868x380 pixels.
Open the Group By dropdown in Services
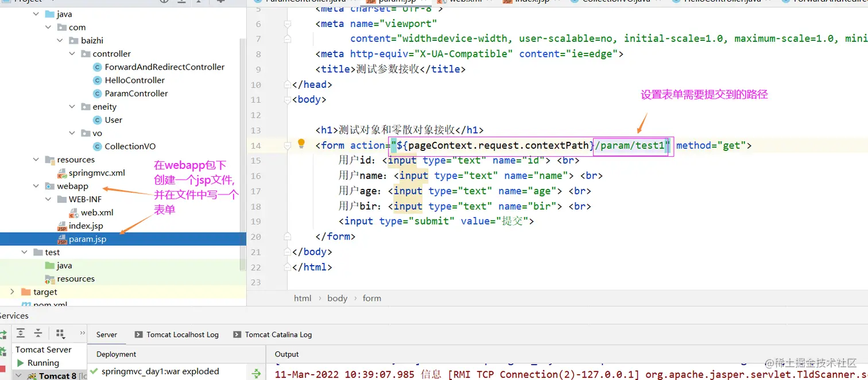[60, 333]
